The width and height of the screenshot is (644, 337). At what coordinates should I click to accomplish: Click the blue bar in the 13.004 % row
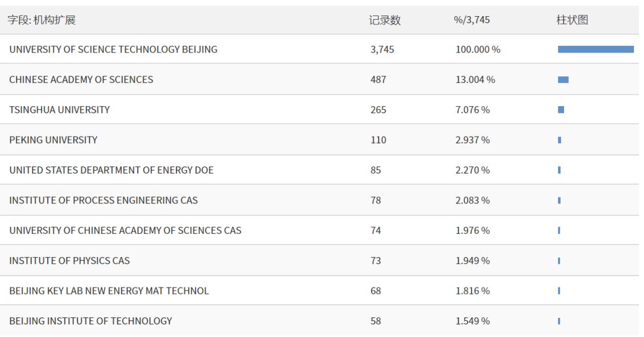(x=563, y=80)
